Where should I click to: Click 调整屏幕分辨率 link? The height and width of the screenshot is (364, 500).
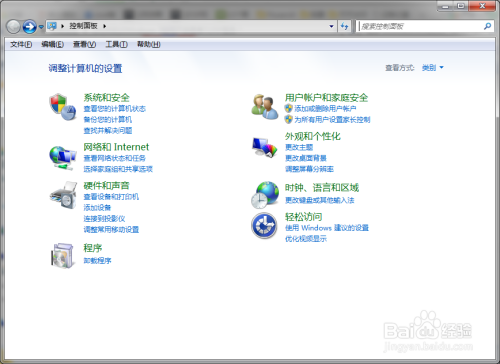tap(309, 169)
